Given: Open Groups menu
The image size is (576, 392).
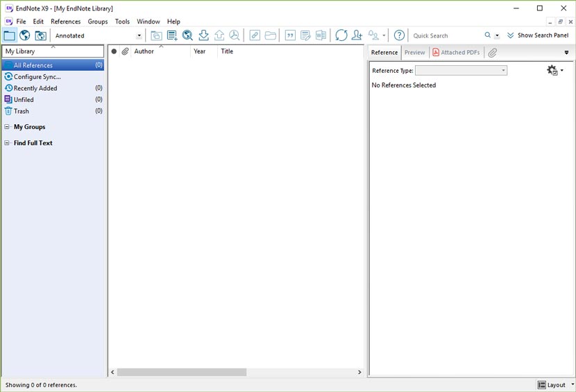Looking at the screenshot, I should tap(98, 22).
